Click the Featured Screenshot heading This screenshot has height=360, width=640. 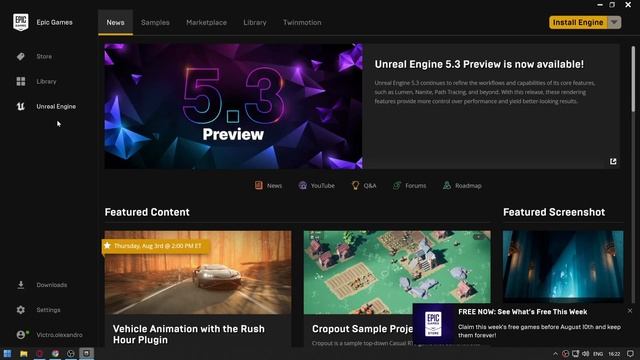pos(554,212)
